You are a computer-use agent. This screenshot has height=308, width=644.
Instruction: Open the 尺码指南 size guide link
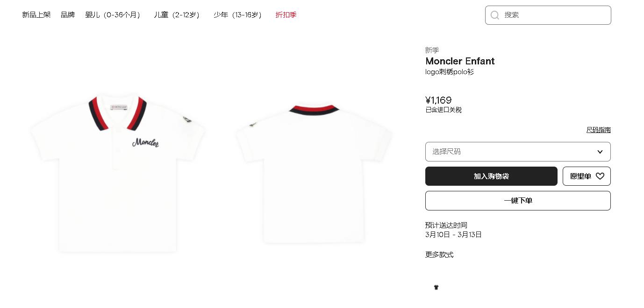599,130
